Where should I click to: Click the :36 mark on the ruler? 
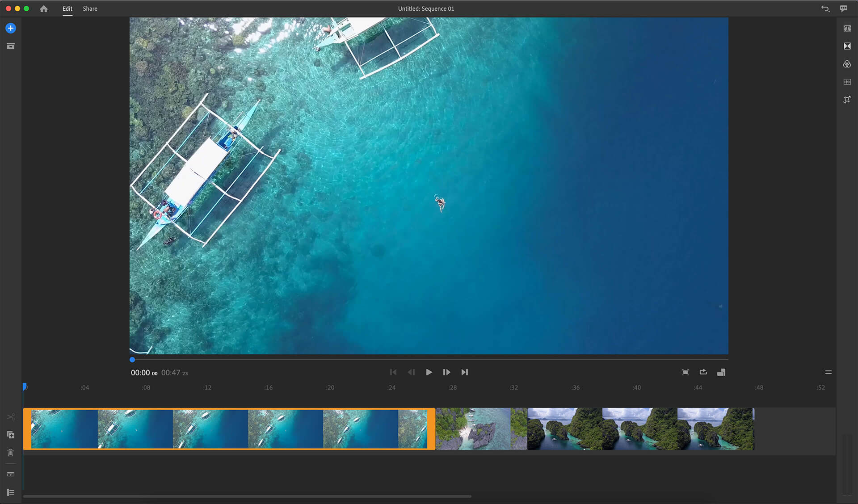[x=576, y=387]
